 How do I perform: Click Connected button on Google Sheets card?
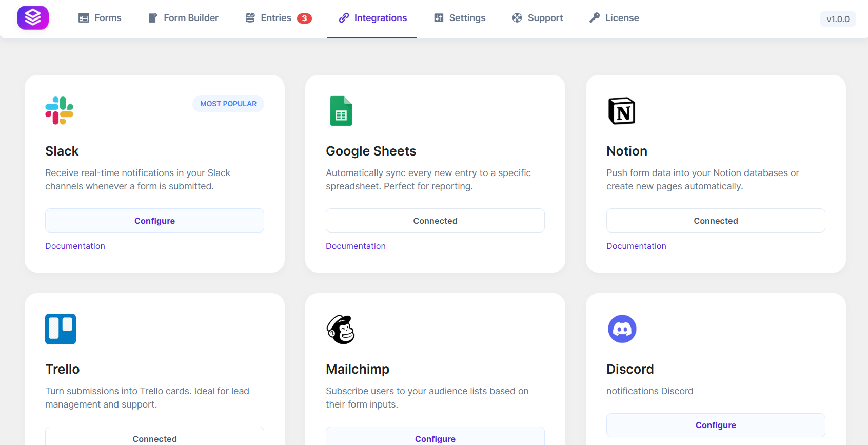coord(435,221)
